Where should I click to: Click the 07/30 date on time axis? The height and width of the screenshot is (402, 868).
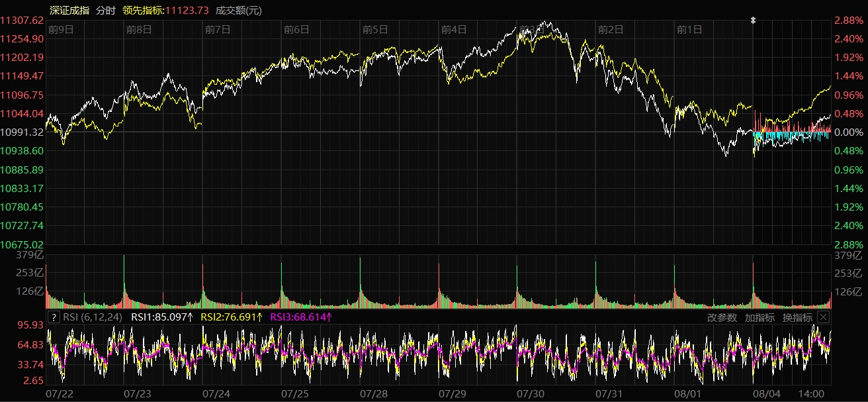531,394
